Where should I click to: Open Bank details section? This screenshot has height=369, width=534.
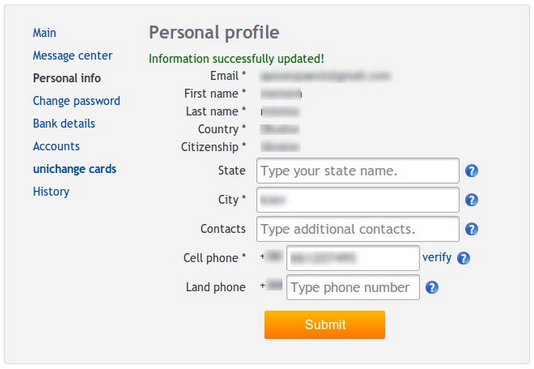tap(64, 124)
